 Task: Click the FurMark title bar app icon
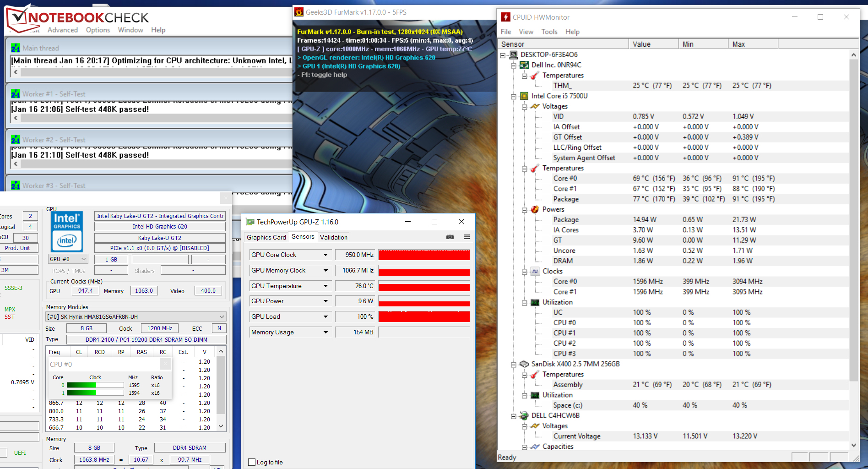coord(299,12)
